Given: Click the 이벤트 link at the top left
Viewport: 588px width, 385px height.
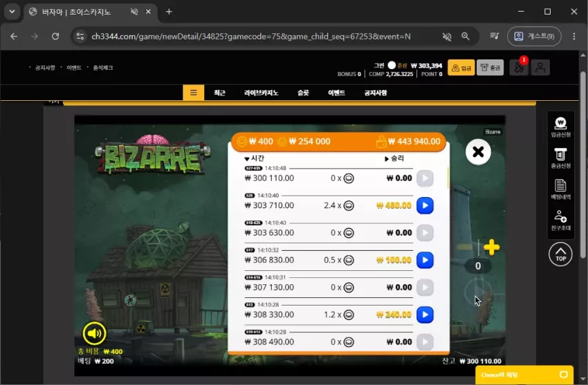Looking at the screenshot, I should [74, 68].
